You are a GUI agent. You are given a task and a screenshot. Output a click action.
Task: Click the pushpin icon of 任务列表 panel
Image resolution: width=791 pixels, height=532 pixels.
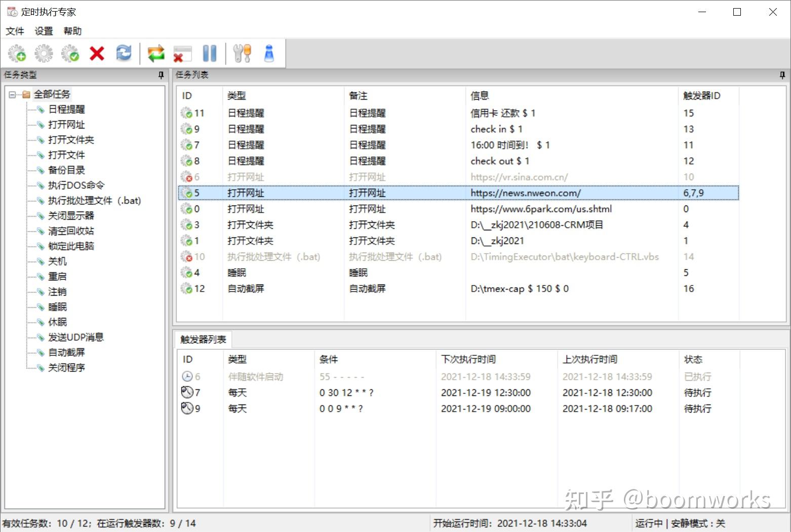[x=782, y=75]
